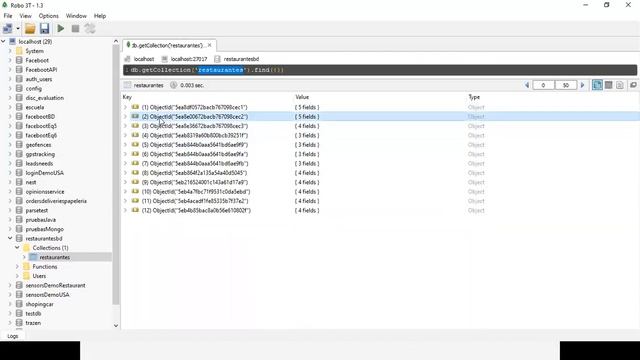This screenshot has width=640, height=360.
Task: Run the query with Execute button
Action: pos(61,29)
